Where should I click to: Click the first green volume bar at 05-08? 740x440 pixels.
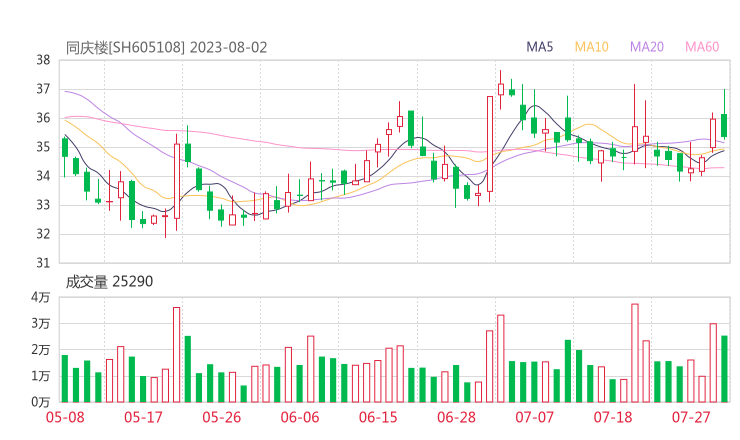pos(65,379)
